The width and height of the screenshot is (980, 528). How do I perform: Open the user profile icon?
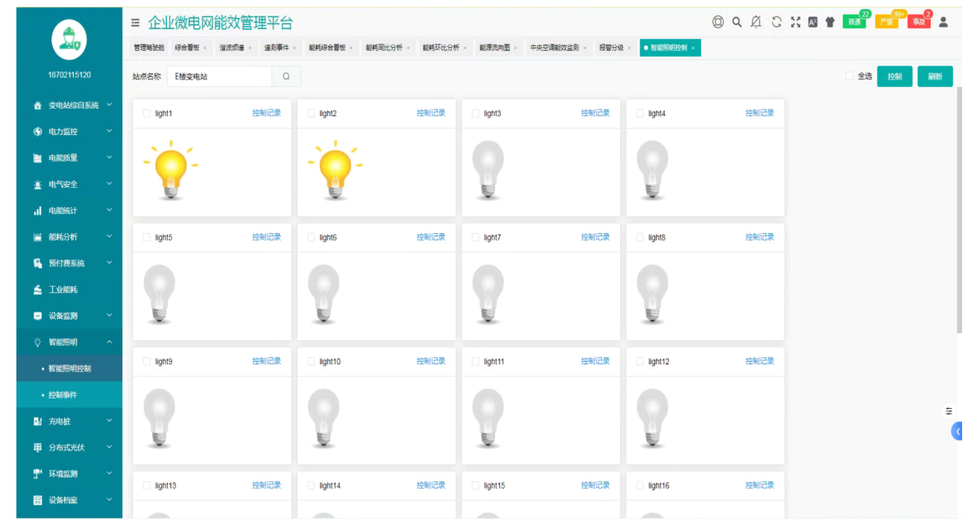943,22
